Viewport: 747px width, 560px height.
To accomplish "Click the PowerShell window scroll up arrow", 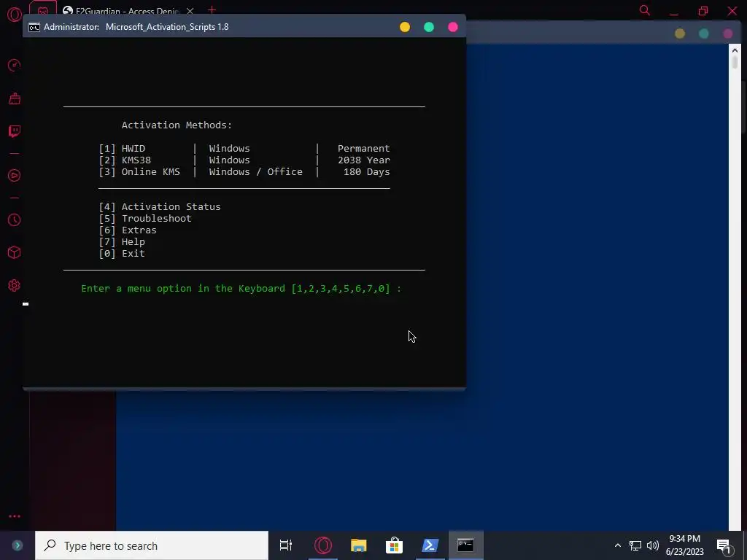I will (x=735, y=50).
